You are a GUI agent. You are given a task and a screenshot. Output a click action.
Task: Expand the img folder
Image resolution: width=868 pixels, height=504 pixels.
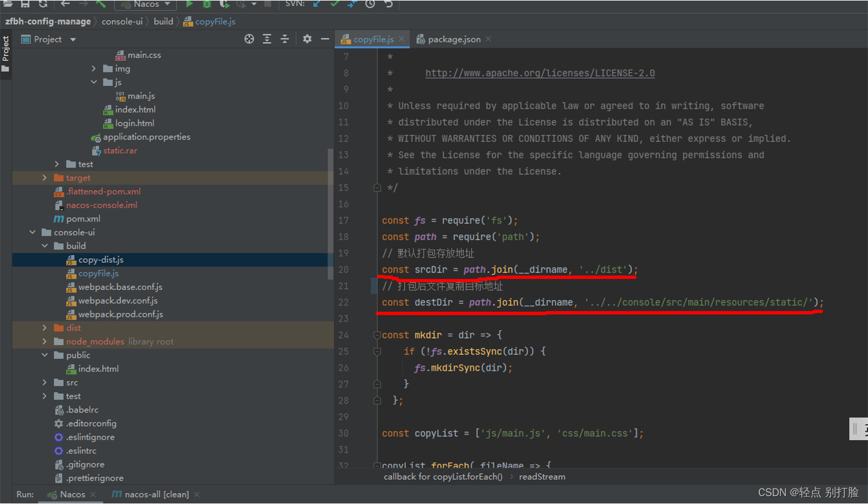[94, 68]
